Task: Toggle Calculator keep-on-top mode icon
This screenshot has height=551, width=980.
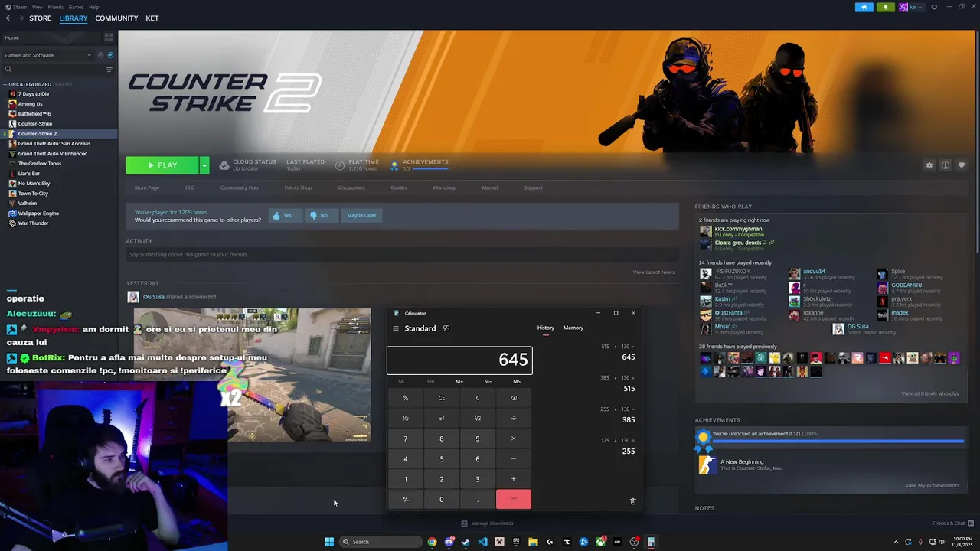Action: click(x=446, y=328)
